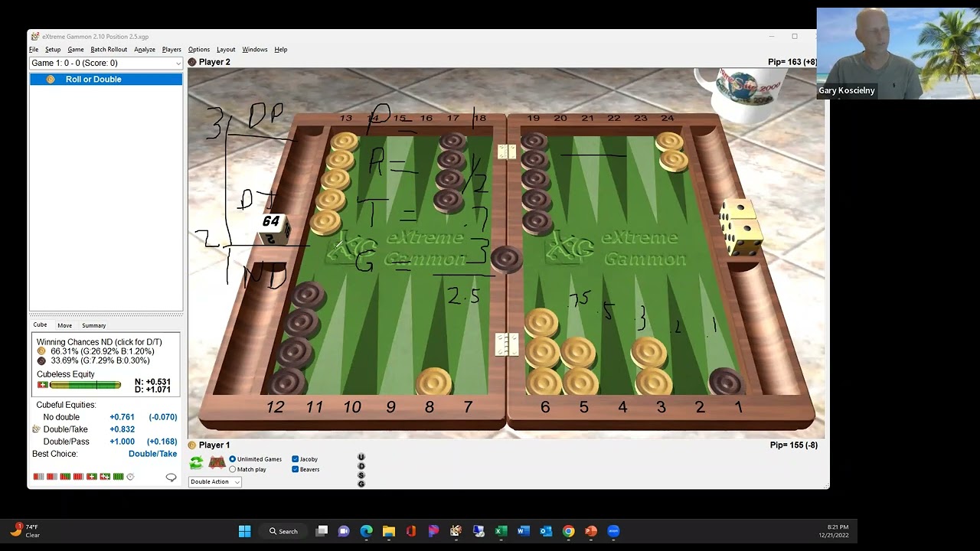Switch to the Move tab
980x551 pixels.
coord(65,325)
